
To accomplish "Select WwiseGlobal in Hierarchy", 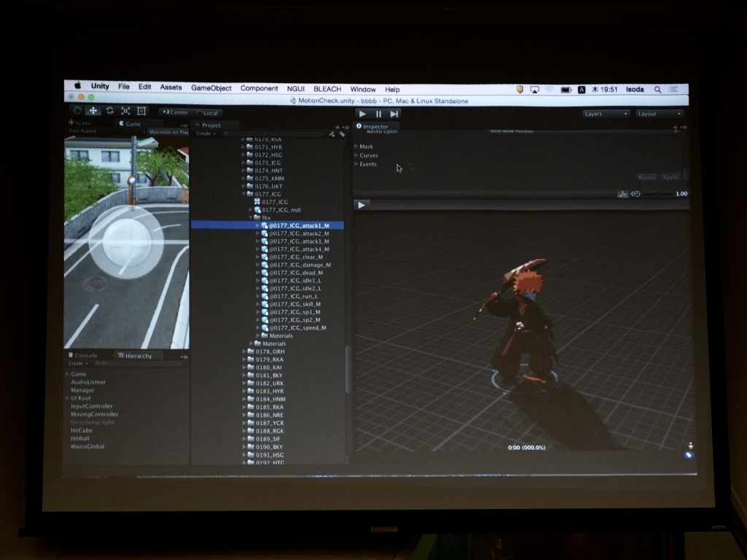I will point(88,446).
